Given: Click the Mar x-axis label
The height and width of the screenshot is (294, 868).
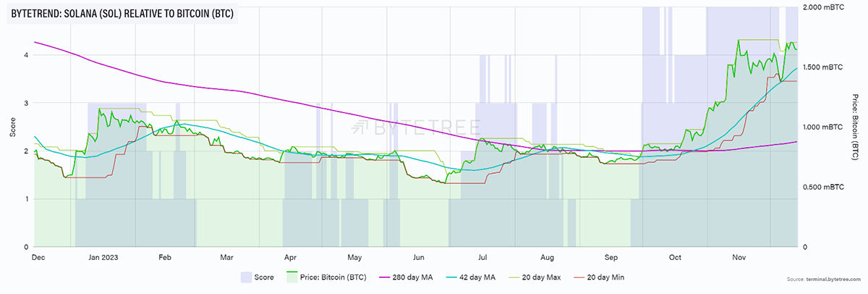Looking at the screenshot, I should click(227, 256).
